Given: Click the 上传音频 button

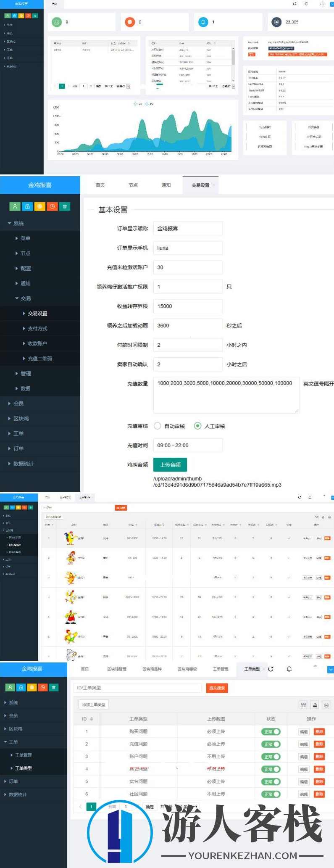Looking at the screenshot, I should [170, 464].
